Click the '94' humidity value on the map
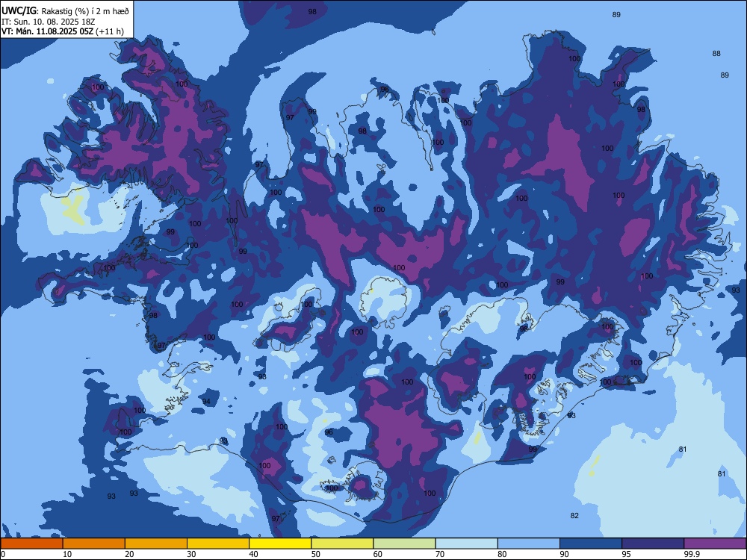The width and height of the screenshot is (747, 560). pyautogui.click(x=206, y=402)
